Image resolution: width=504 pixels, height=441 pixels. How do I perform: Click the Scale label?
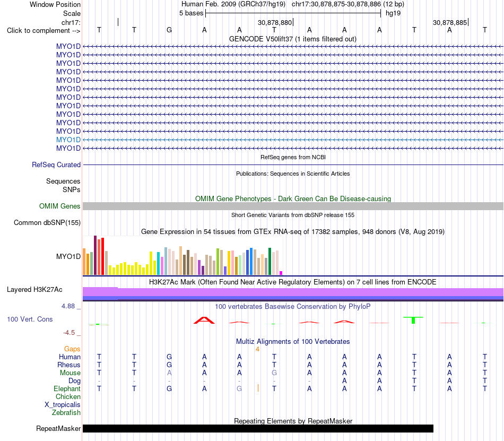72,13
